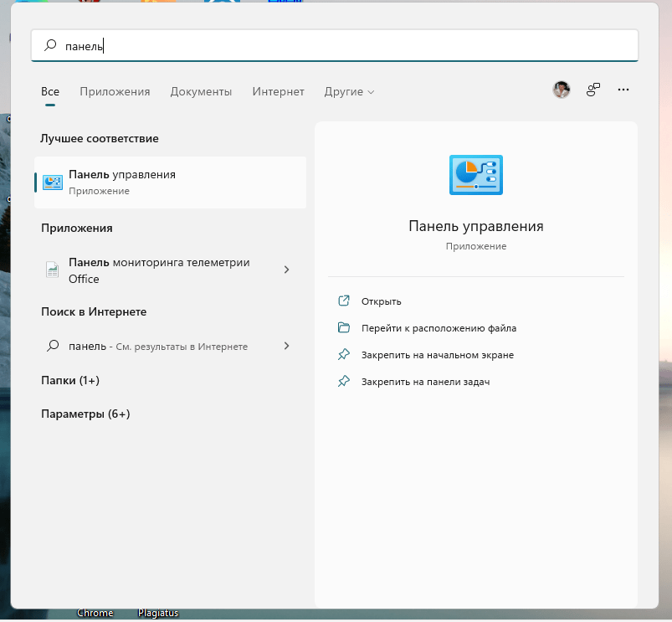Expand the Другие filter dropdown
Image resolution: width=672 pixels, height=622 pixels.
point(349,92)
